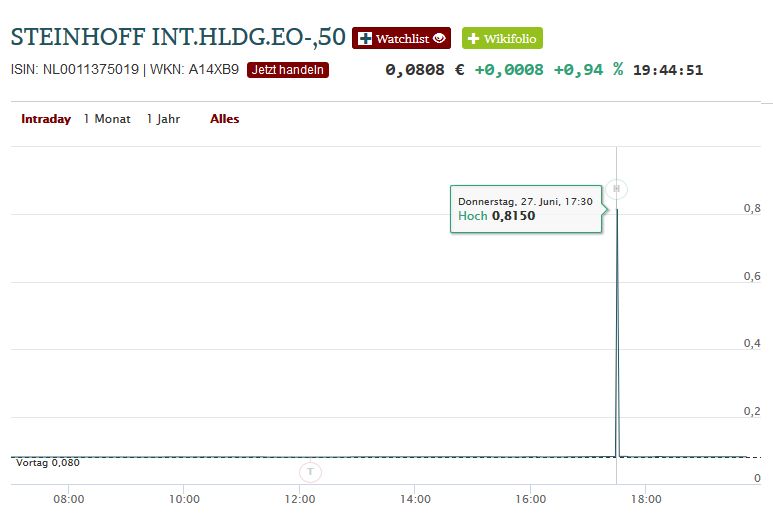
Task: Add the stock to Wikifolio
Action: [502, 38]
